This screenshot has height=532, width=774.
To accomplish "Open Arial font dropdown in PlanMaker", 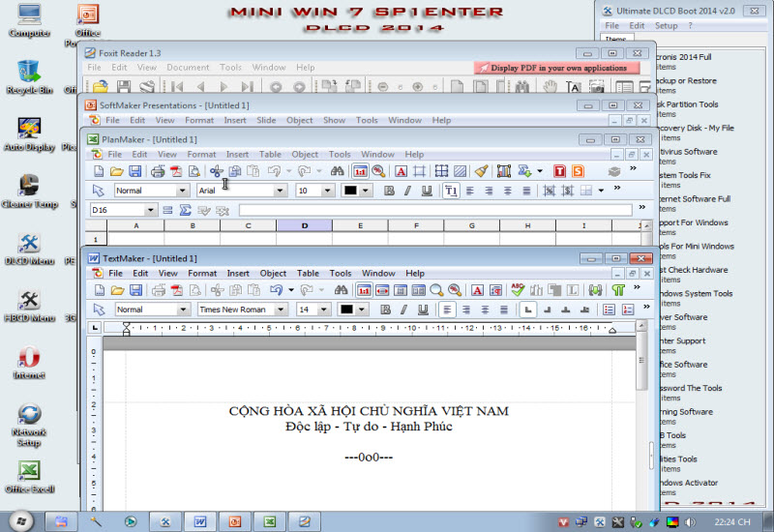I will (281, 191).
